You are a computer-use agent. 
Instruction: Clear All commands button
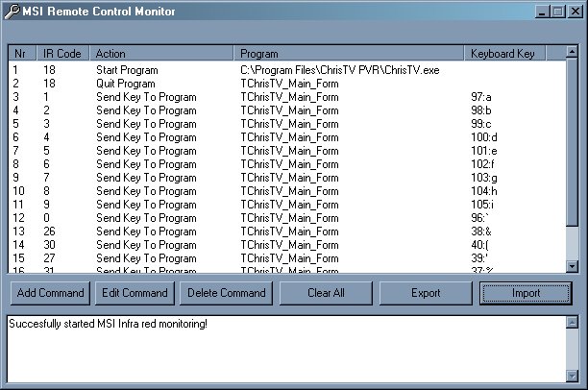[x=326, y=293]
